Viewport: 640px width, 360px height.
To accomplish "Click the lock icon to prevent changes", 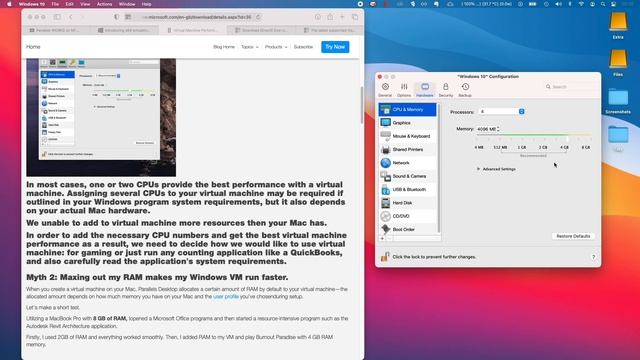I will click(x=384, y=256).
